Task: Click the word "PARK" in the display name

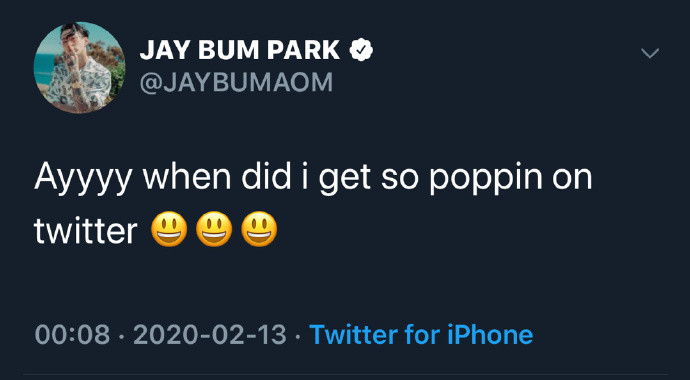Action: click(x=304, y=50)
